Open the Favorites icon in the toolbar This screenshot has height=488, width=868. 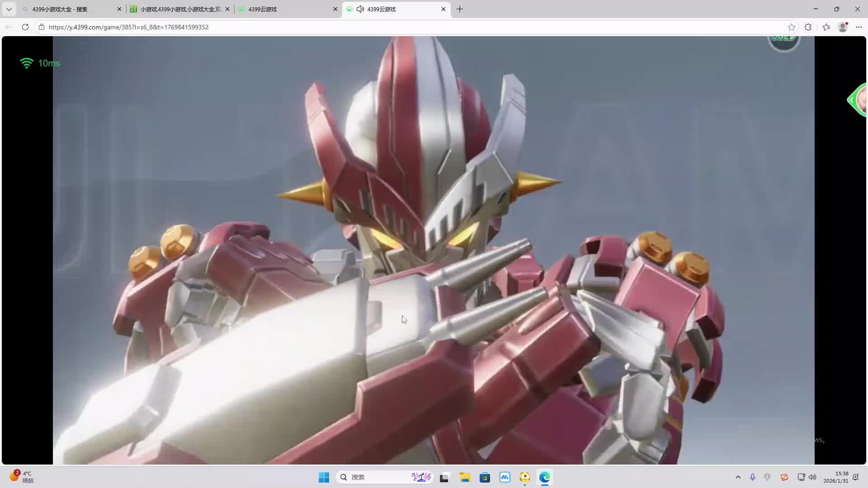[x=826, y=27]
